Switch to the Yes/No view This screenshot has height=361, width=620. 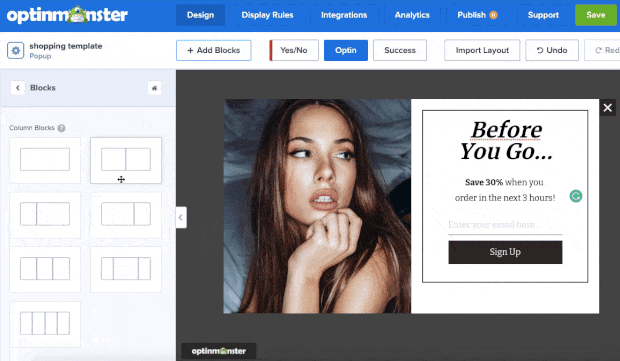294,50
